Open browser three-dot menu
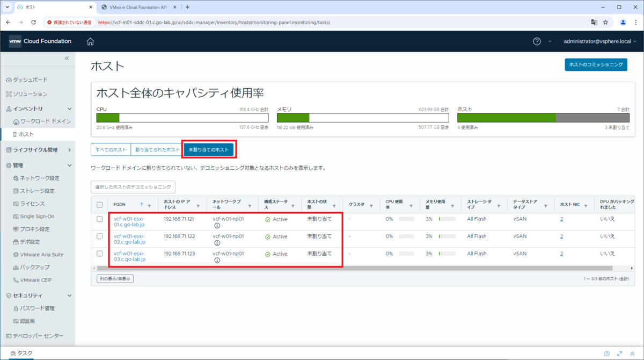Screen dimensions: 644x360 click(636, 23)
